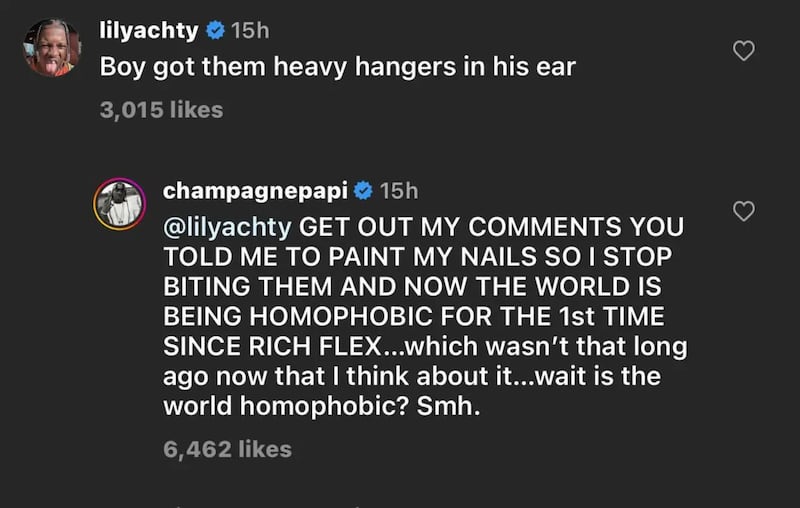Click the @lilyachty mention in the reply
Image resolution: width=800 pixels, height=508 pixels.
point(226,224)
